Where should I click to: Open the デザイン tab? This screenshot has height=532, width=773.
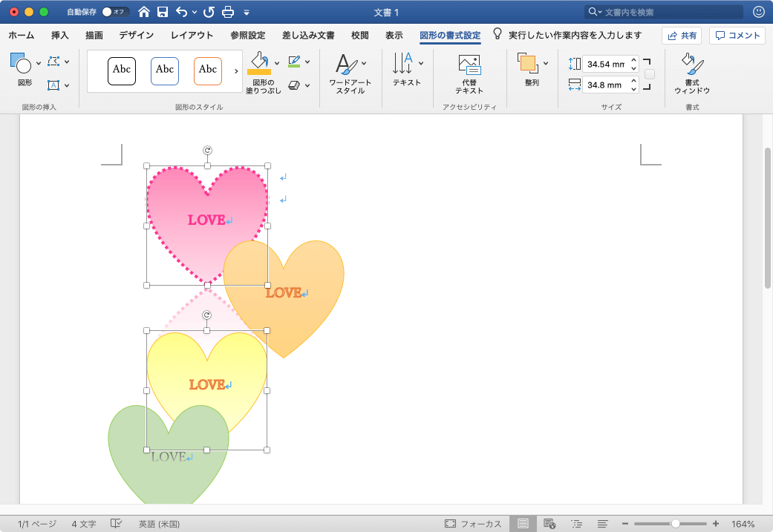[136, 35]
